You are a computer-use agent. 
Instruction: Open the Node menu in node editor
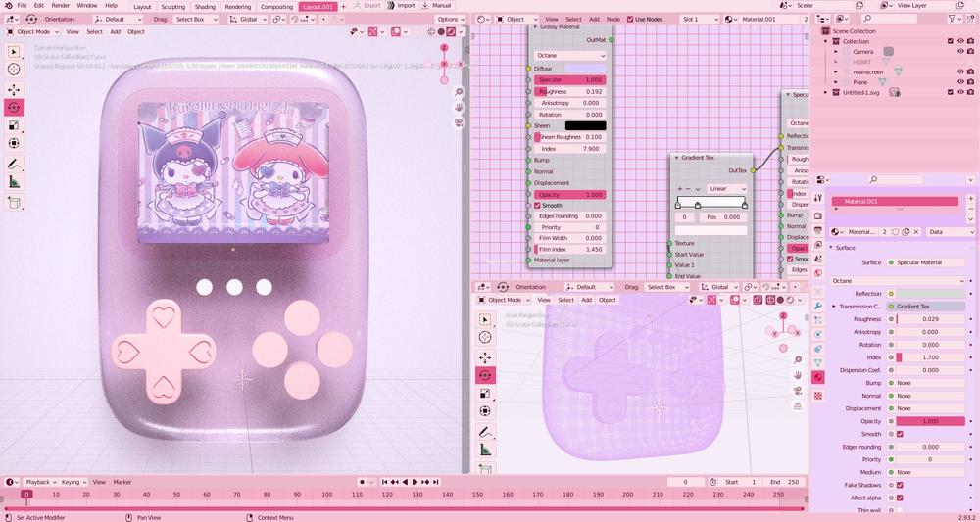[x=613, y=20]
